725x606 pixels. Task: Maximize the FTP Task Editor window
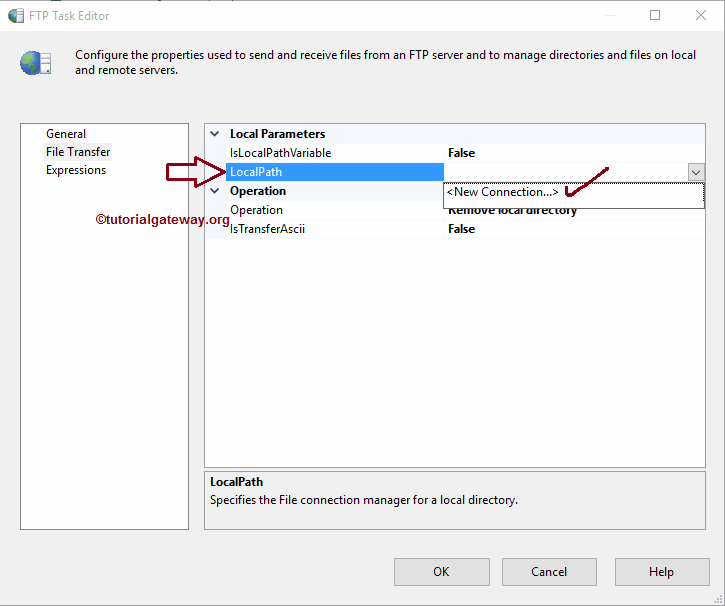(655, 15)
